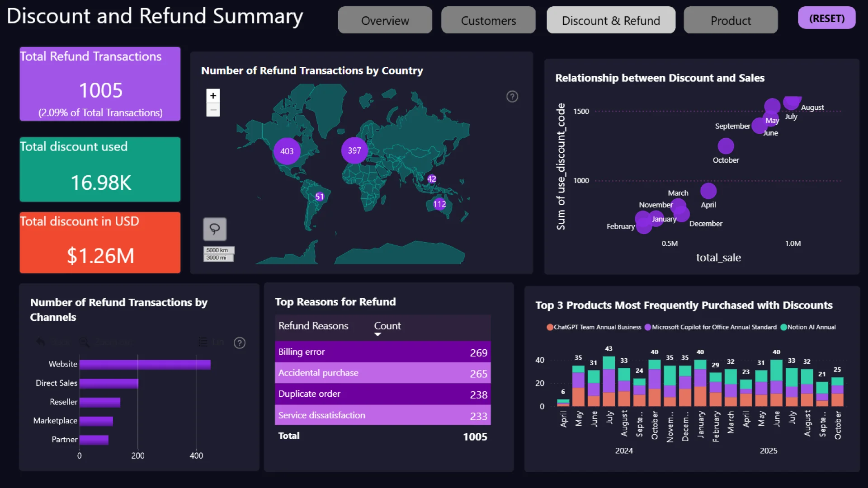Click the 112 bubble over Australia

coord(439,204)
